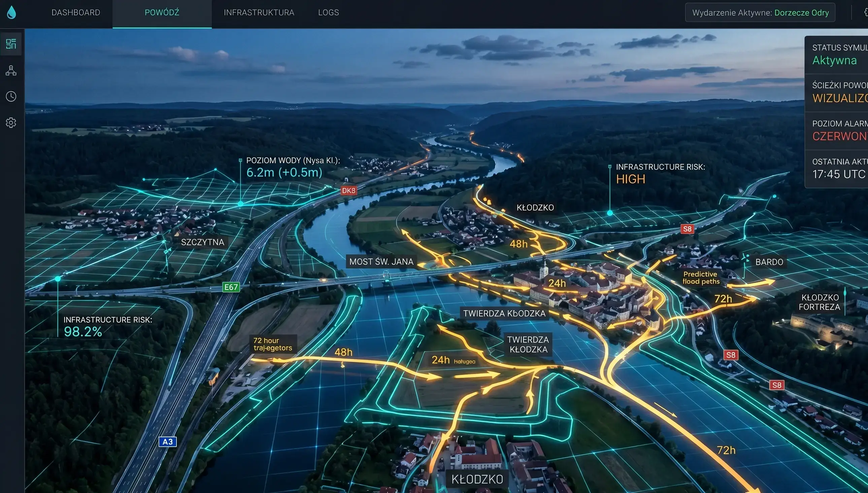Screen dimensions: 868x493
Task: Open the INFRASTRUKTURA tab
Action: pyautogui.click(x=259, y=12)
